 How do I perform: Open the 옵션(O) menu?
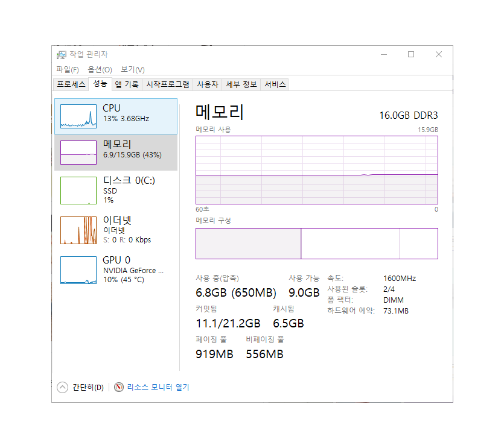point(100,70)
